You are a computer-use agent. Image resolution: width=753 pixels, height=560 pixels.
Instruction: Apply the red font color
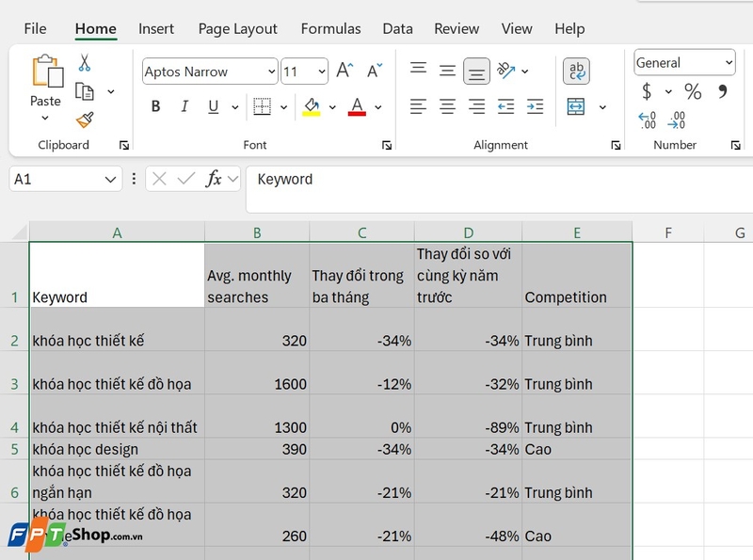pyautogui.click(x=357, y=106)
